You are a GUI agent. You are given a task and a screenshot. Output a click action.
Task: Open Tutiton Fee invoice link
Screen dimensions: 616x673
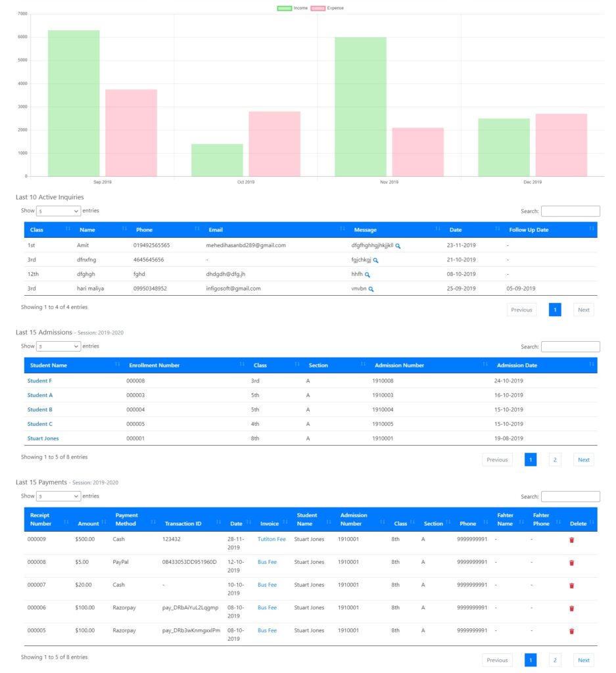click(272, 539)
